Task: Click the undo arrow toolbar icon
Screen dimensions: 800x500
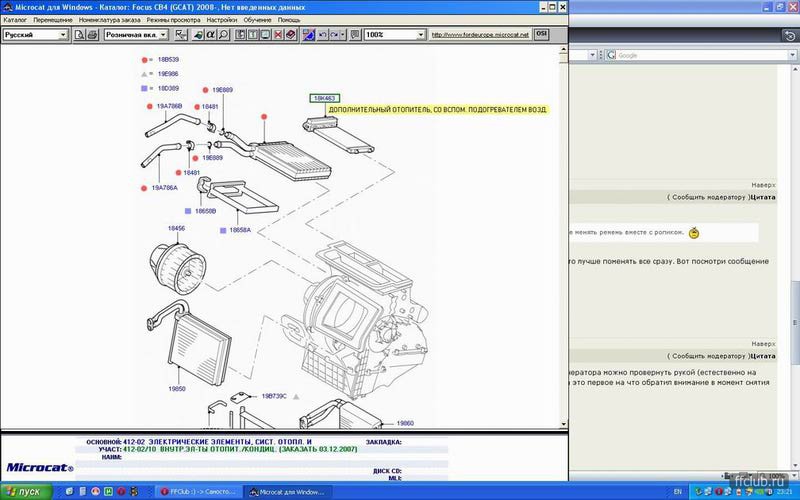Action: pyautogui.click(x=322, y=35)
